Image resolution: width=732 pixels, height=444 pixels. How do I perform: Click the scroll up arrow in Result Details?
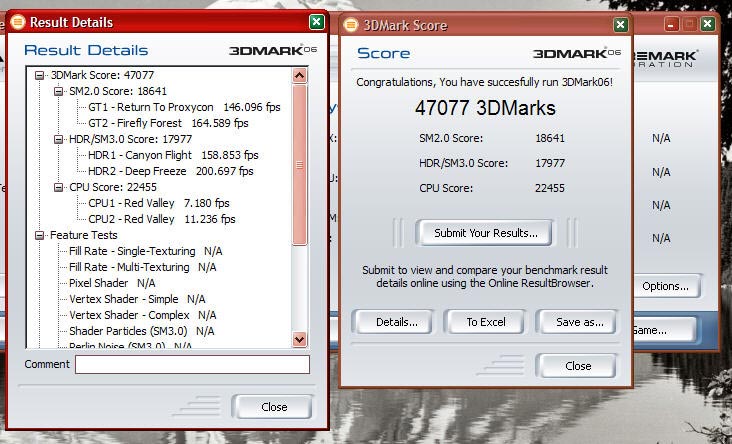[x=299, y=75]
